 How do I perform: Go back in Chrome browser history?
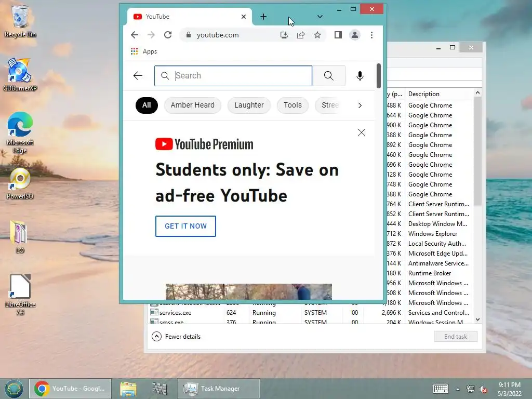point(135,35)
